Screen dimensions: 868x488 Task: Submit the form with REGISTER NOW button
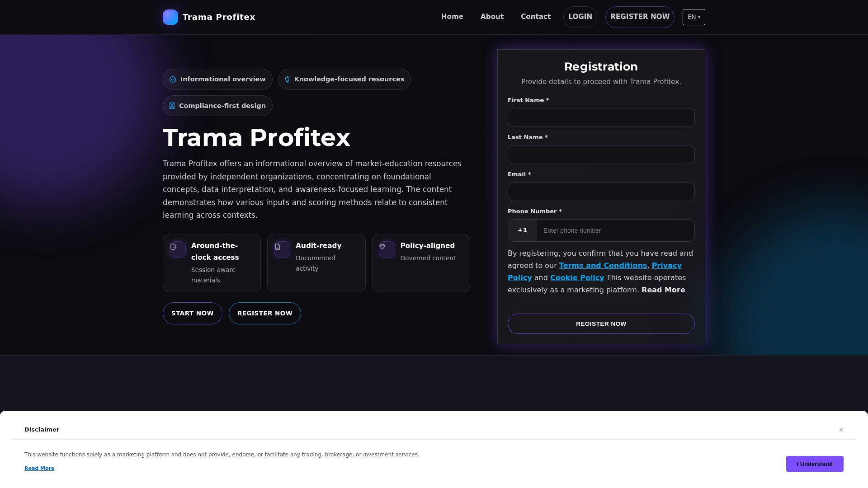601,324
